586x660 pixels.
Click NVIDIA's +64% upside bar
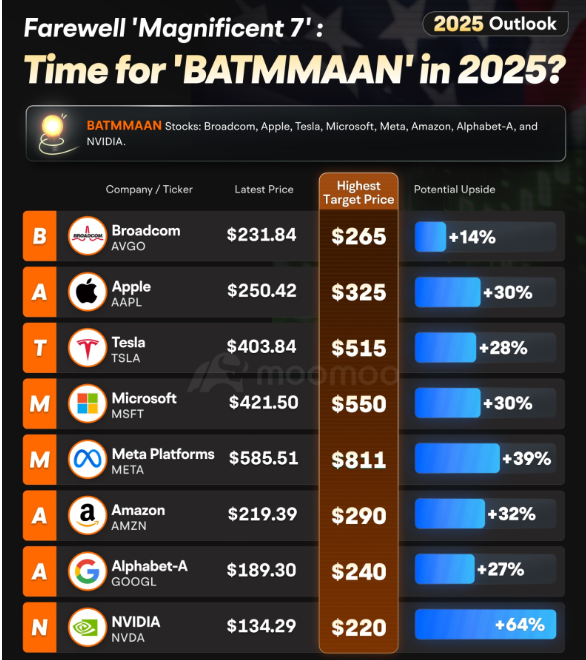coord(485,624)
